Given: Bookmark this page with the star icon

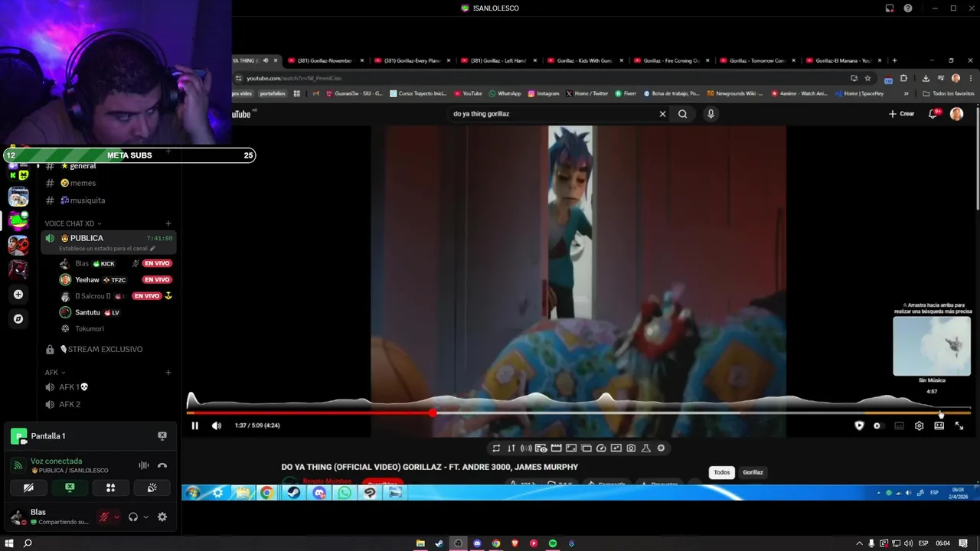Looking at the screenshot, I should 867,78.
